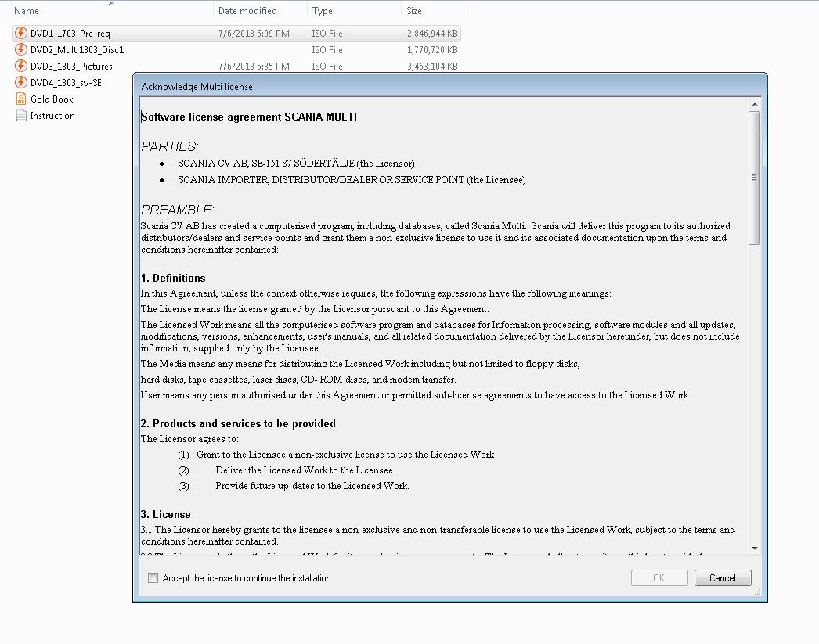Click the DVD1_1703_Pre-req ISO icon

pyautogui.click(x=21, y=33)
